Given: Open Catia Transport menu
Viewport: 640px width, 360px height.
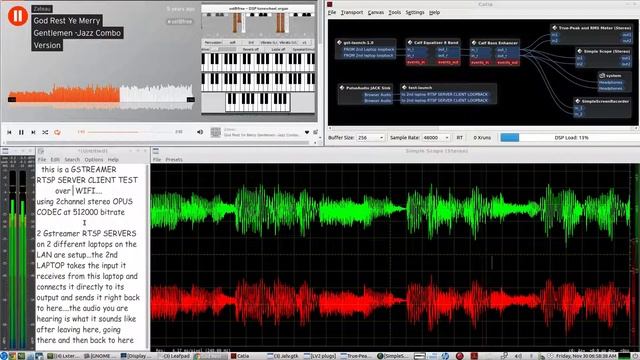Looking at the screenshot, I should [x=351, y=12].
